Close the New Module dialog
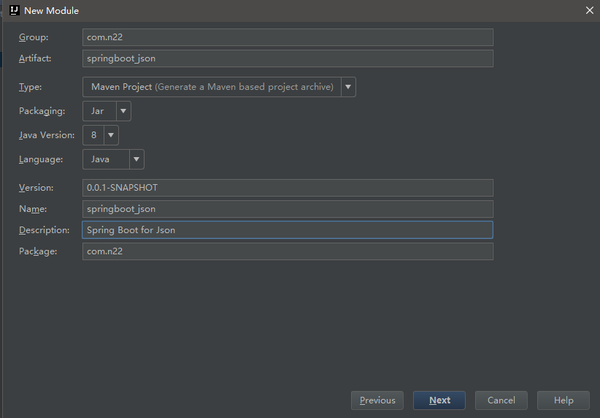The height and width of the screenshot is (418, 600). pos(587,9)
